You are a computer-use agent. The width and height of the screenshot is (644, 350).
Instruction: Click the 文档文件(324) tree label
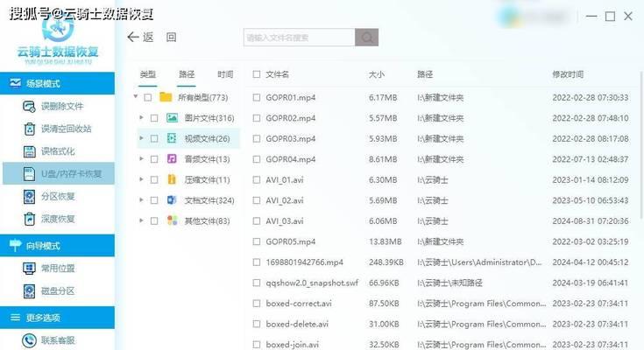(209, 200)
